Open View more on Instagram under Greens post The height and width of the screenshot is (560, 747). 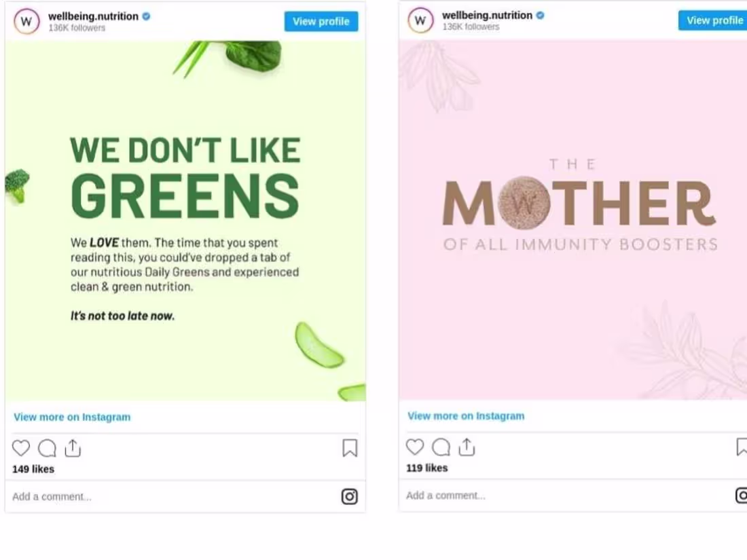point(72,417)
